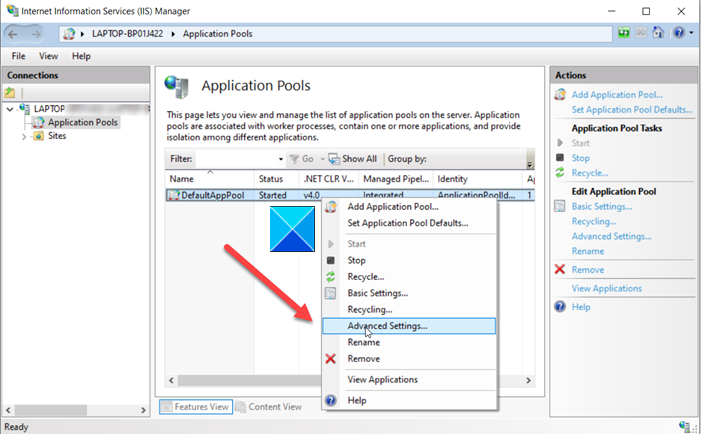Screen dimensions: 701x434
Task: Choose Stop in the context menu
Action: click(409, 261)
